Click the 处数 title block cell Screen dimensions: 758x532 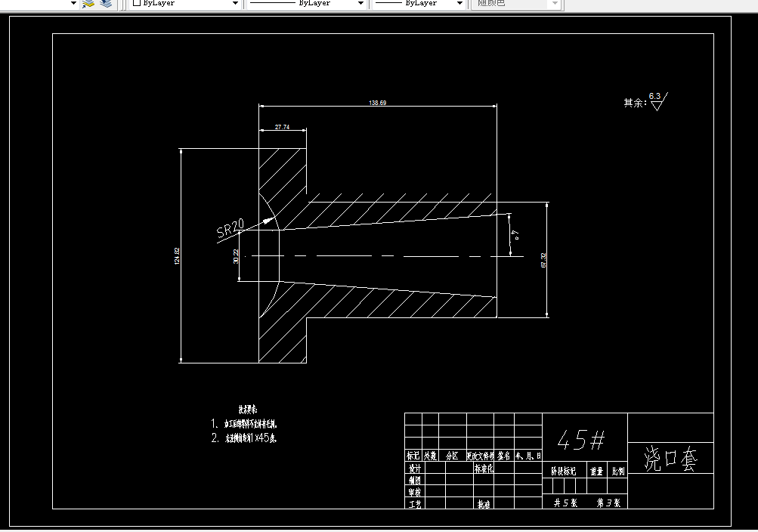pos(430,456)
